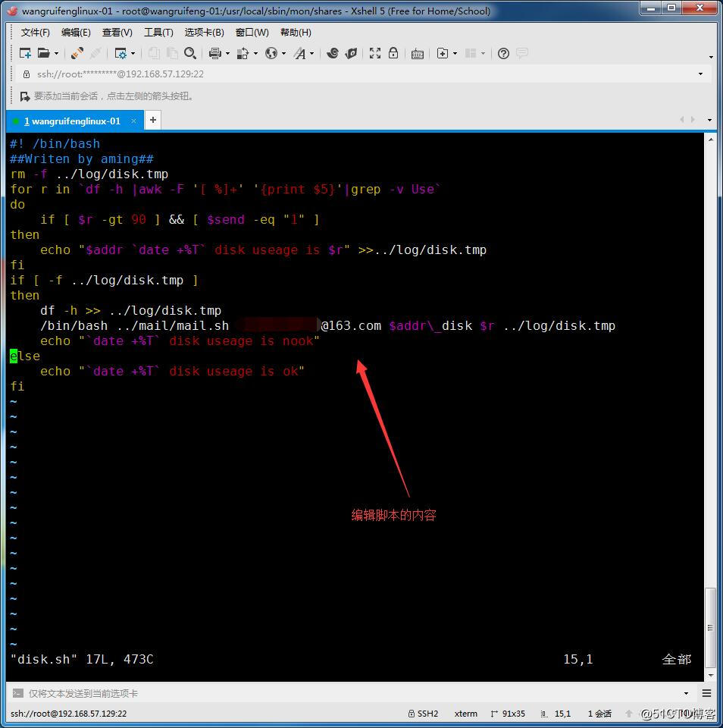
Task: Click the compose bar text input
Action: [x=352, y=693]
